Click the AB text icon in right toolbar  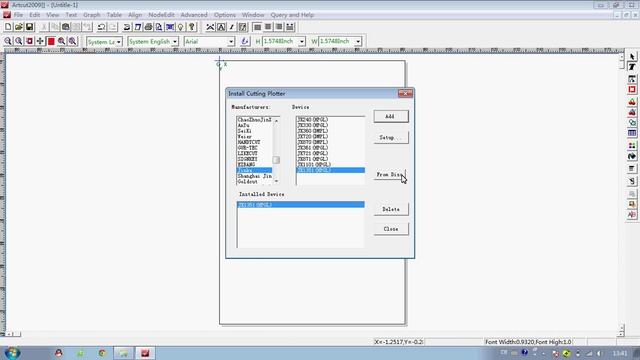[632, 215]
